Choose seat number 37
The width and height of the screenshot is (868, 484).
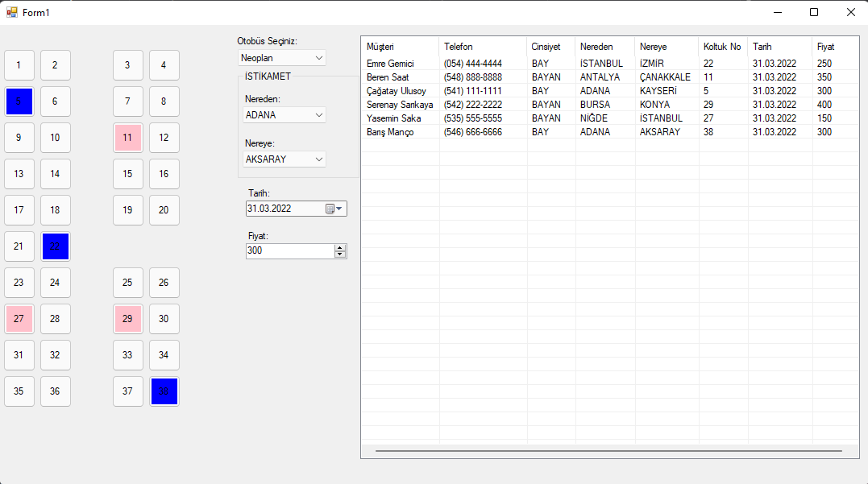coord(128,391)
